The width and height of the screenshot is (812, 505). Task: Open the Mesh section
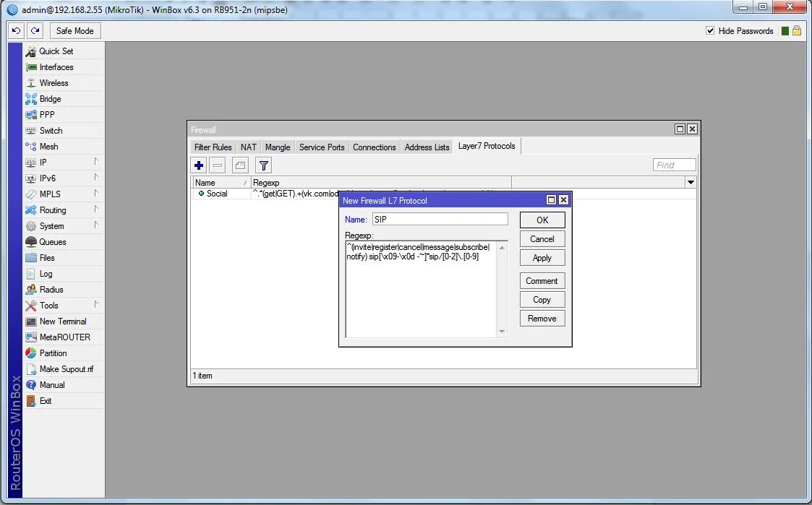(63, 147)
